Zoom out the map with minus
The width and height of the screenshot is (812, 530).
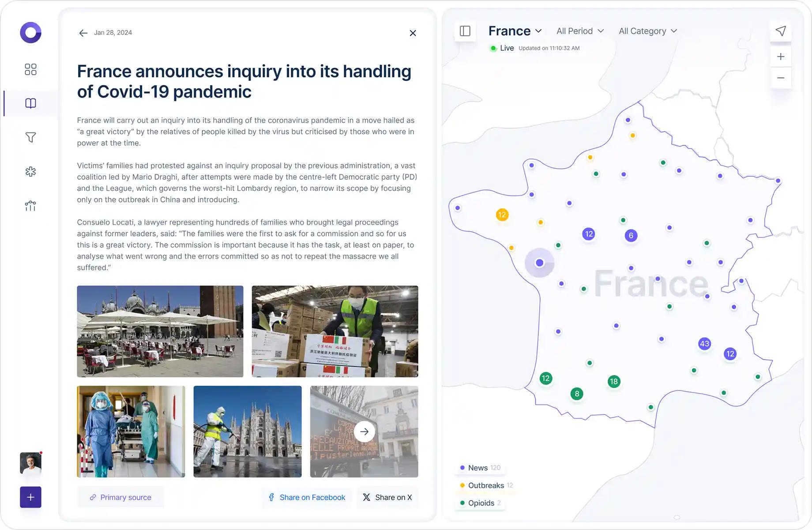[781, 78]
